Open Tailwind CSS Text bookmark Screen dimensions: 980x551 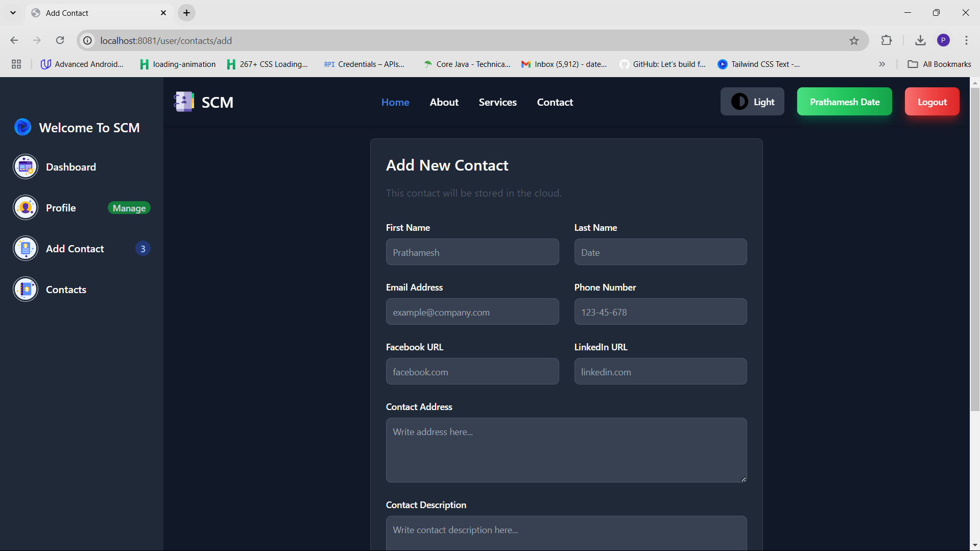pyautogui.click(x=759, y=64)
